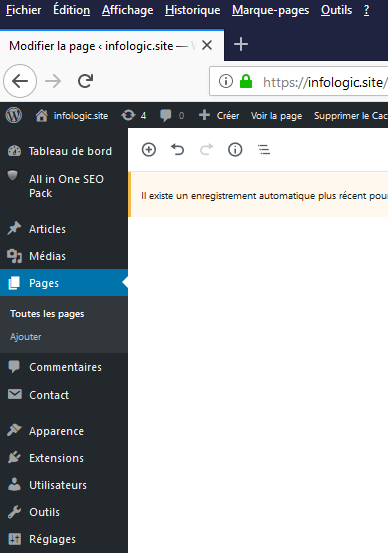Click the Réglages sliders icon
388x553 pixels.
point(15,539)
